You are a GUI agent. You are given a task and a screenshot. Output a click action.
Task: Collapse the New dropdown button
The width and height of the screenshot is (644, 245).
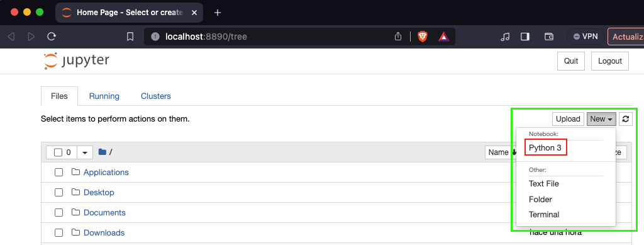[x=601, y=119]
